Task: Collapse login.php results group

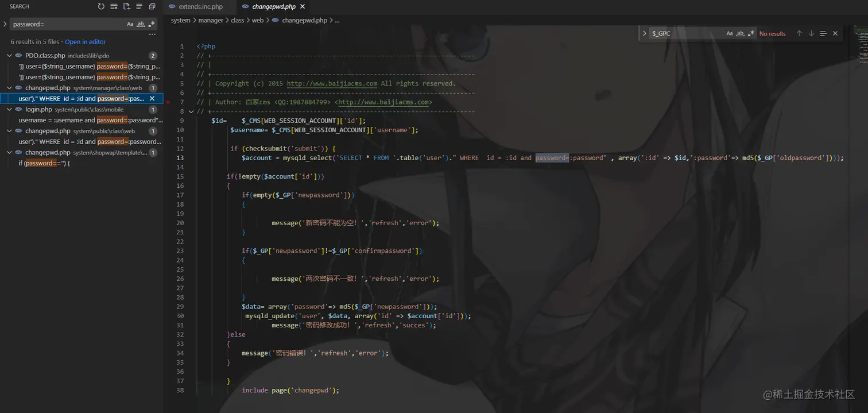Action: coord(10,109)
